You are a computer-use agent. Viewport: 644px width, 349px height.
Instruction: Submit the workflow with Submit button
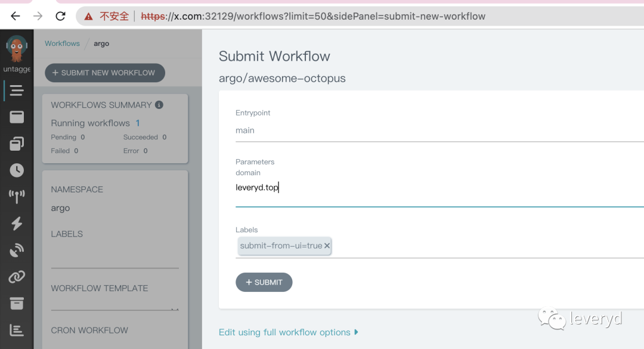[264, 282]
